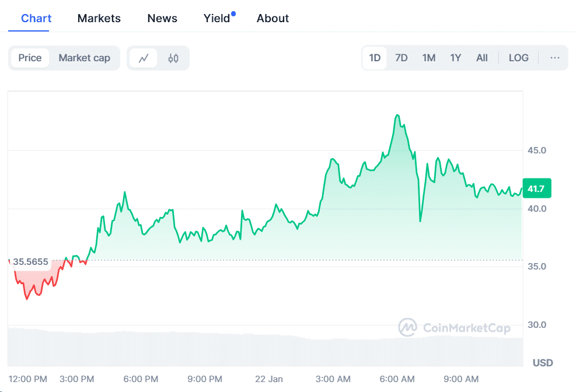Viewport: 576px width, 392px height.
Task: Go to the Markets tab
Action: (99, 18)
